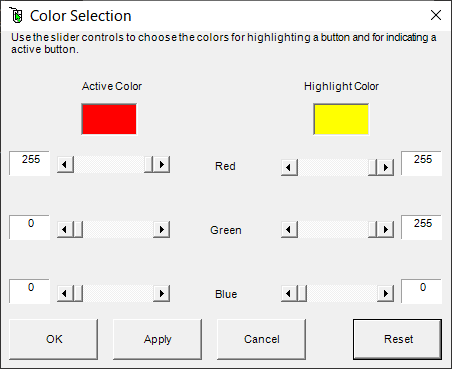Click left arrow of Active Color Red slider
This screenshot has height=369, width=452.
pos(65,164)
